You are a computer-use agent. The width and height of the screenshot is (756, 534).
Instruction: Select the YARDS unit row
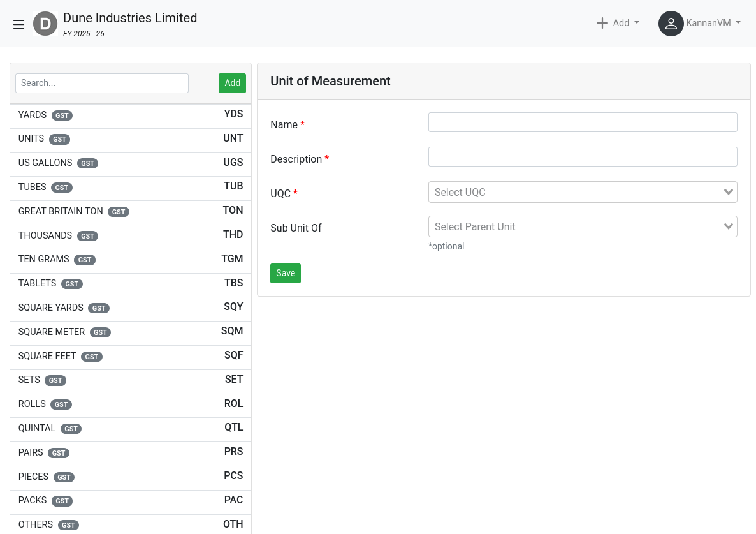131,116
